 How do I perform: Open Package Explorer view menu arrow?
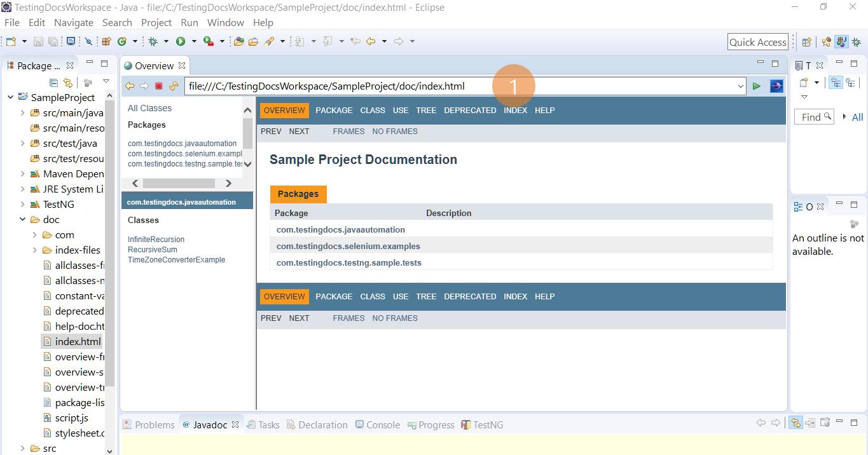(x=106, y=82)
